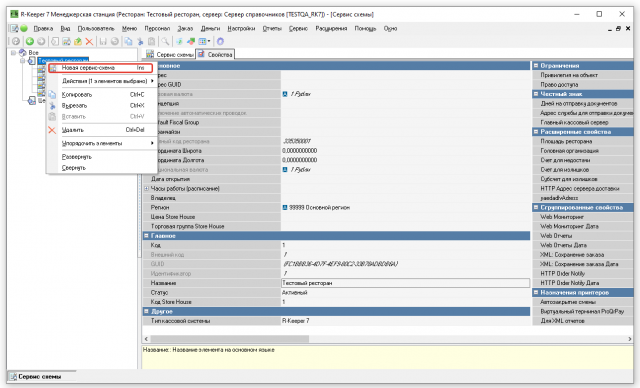
Task: Collapse the Другое properties section
Action: tap(146, 311)
